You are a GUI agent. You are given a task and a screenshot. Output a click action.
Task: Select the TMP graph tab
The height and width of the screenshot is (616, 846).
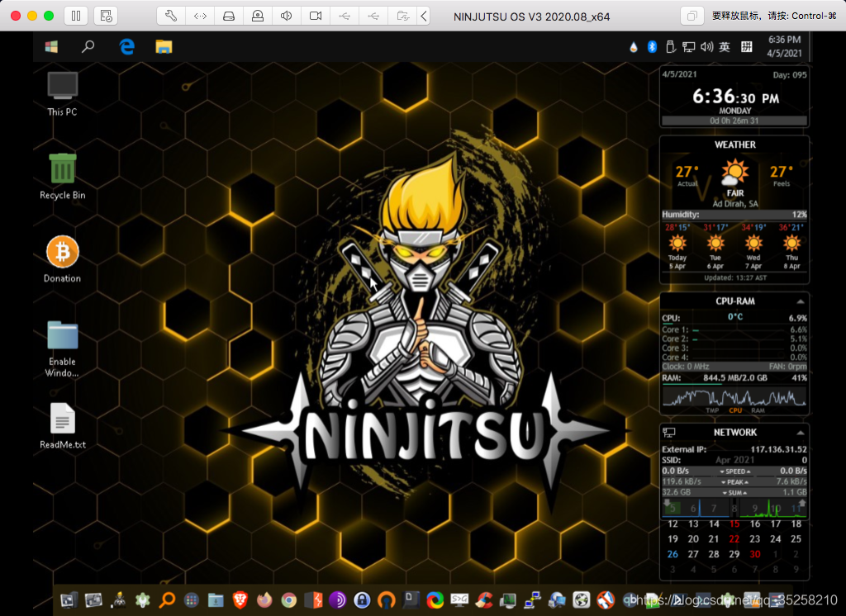(x=712, y=410)
